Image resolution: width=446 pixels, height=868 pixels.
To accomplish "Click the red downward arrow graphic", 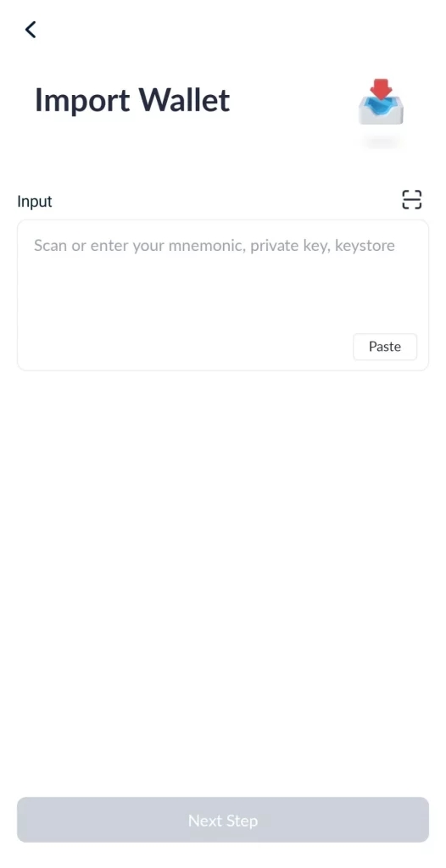I will coord(382,88).
